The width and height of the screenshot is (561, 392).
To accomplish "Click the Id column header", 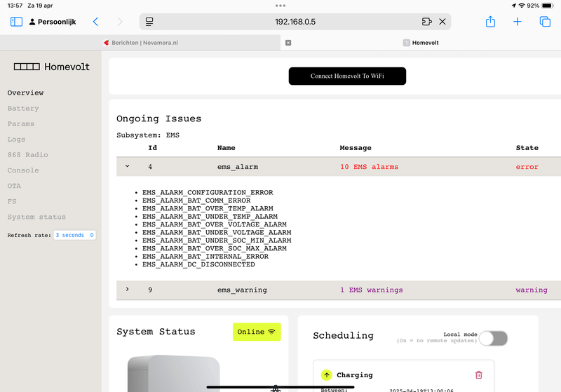I will tap(153, 148).
